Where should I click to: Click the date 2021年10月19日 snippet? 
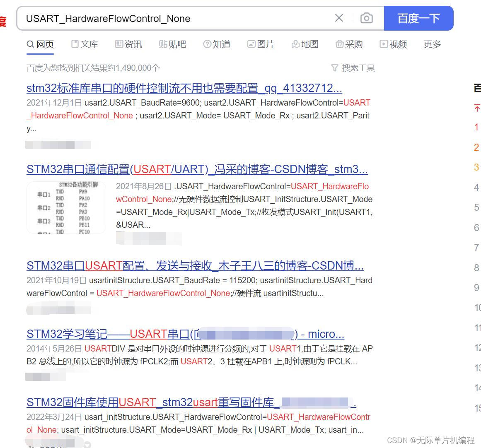56,281
